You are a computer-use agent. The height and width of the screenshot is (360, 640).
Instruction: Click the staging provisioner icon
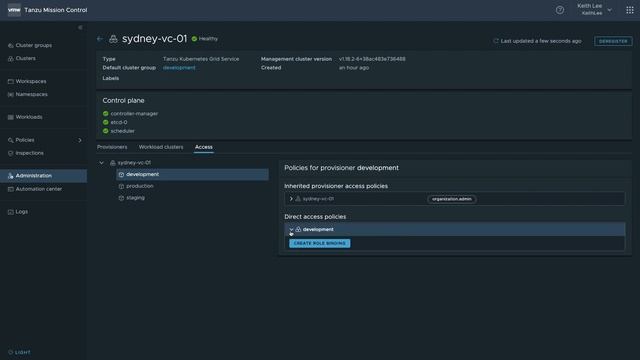point(121,198)
